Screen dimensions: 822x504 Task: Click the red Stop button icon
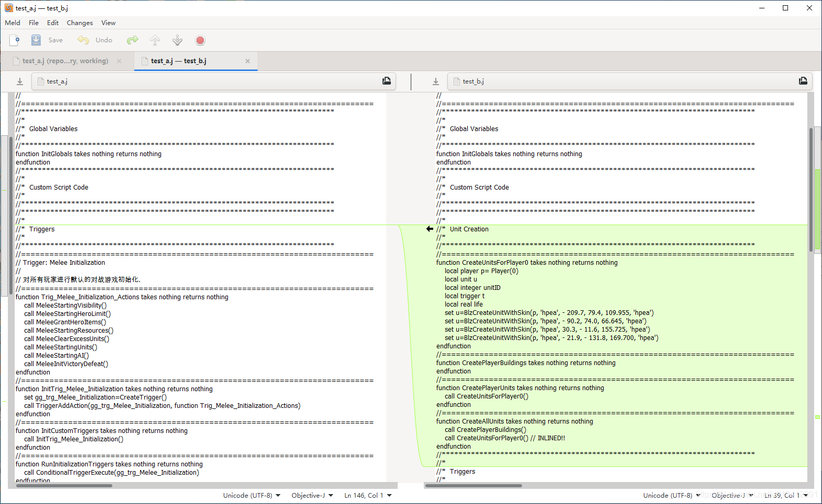click(x=200, y=40)
